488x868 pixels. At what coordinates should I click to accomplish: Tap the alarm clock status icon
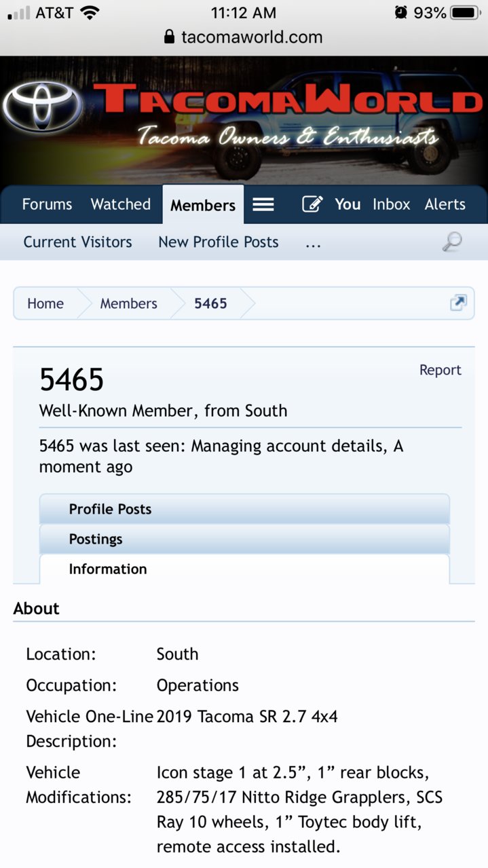(x=401, y=12)
